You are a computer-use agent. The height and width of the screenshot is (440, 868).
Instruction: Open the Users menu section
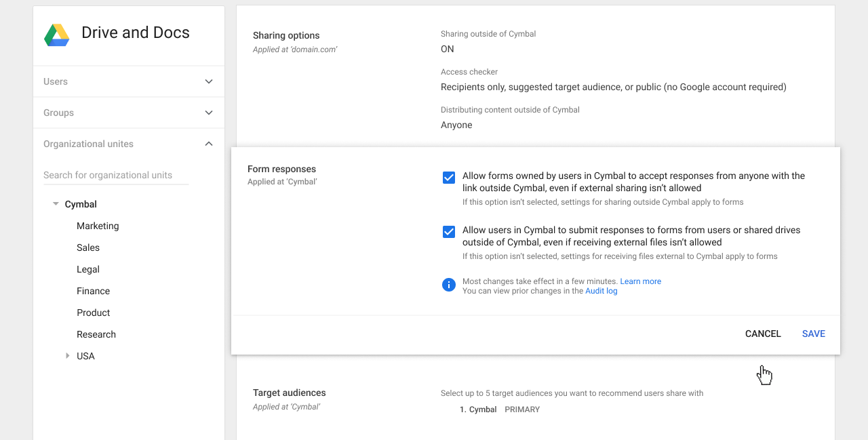(129, 81)
